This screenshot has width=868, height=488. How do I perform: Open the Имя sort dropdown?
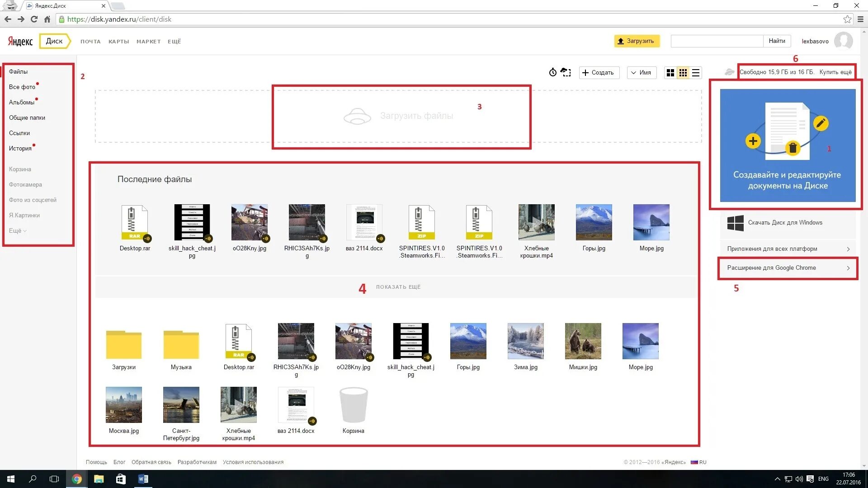(x=641, y=73)
